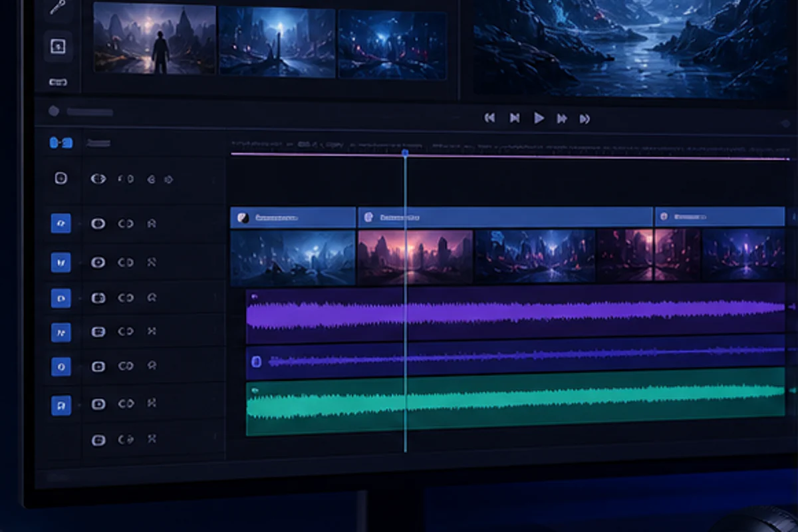Viewport: 798px width, 532px height.
Task: Select the first dark blue city video clip
Action: 293,258
